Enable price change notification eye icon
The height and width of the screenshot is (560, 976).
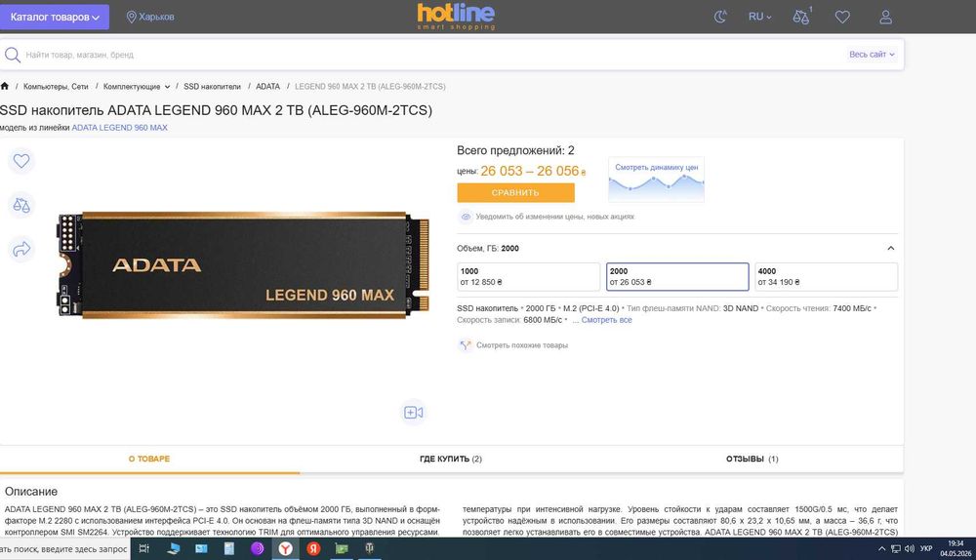point(466,217)
